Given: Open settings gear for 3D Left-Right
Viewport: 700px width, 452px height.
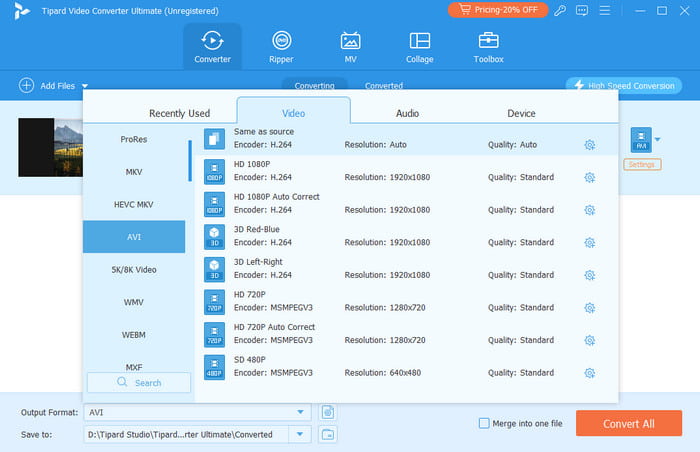Looking at the screenshot, I should pyautogui.click(x=590, y=275).
